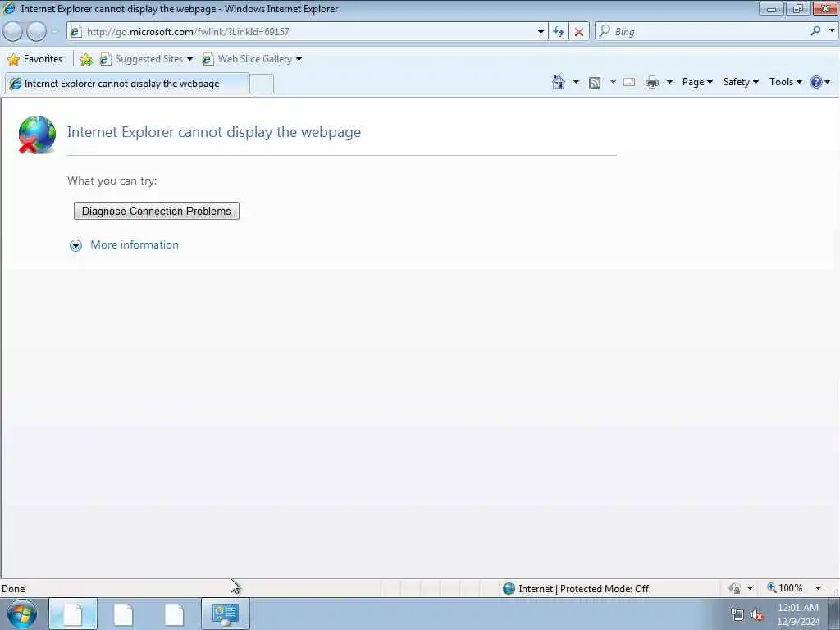Click the Refresh page icon
Viewport: 840px width, 630px height.
tap(558, 32)
